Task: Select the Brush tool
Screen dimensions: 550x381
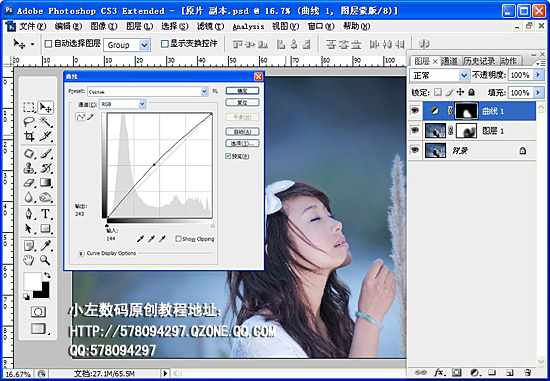Action: pos(46,153)
